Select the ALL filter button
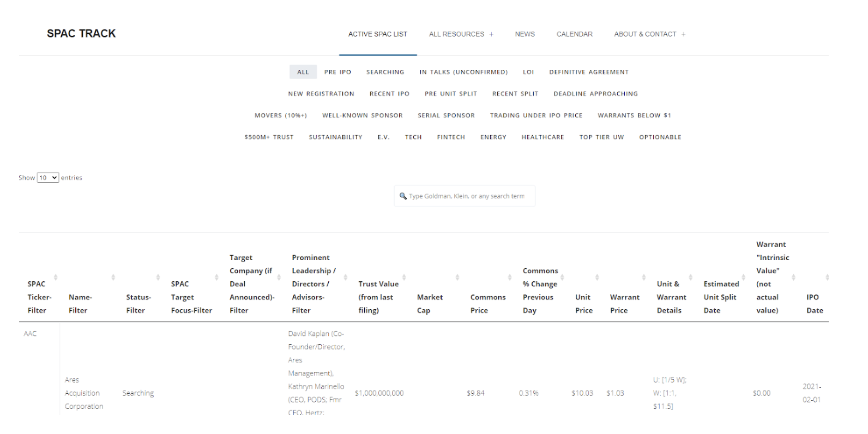The height and width of the screenshot is (434, 868). (x=303, y=72)
